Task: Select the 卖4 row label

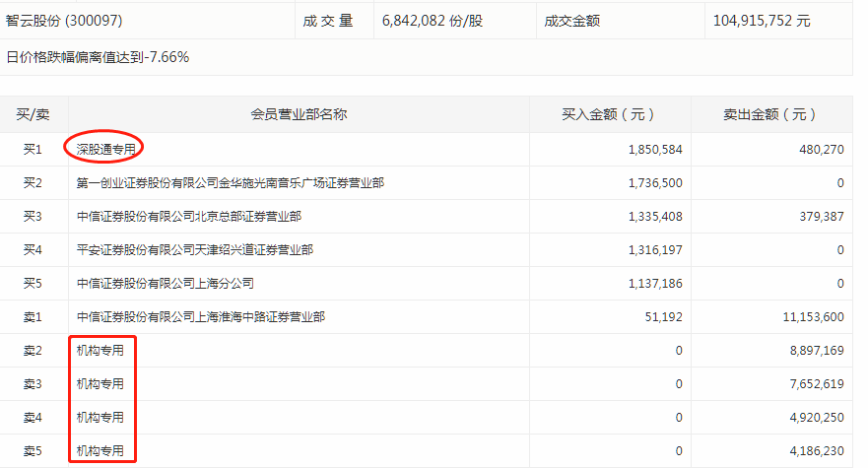Action: 33,418
